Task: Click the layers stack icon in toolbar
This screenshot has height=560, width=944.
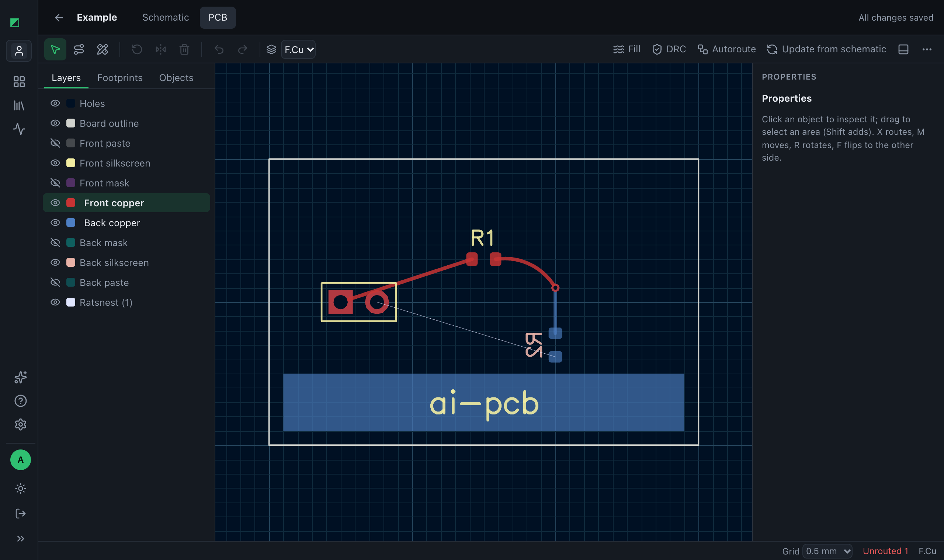Action: (x=271, y=49)
